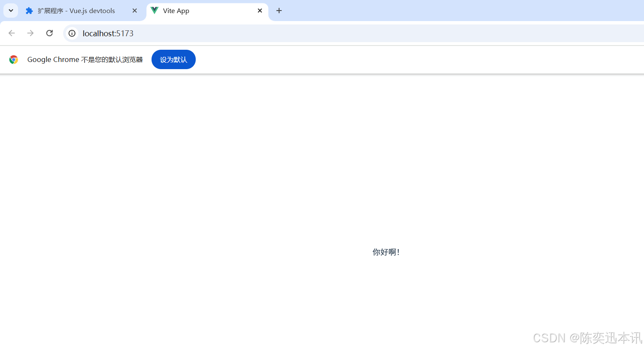Click the Vue logo favicon on Vite App tab

pos(154,11)
